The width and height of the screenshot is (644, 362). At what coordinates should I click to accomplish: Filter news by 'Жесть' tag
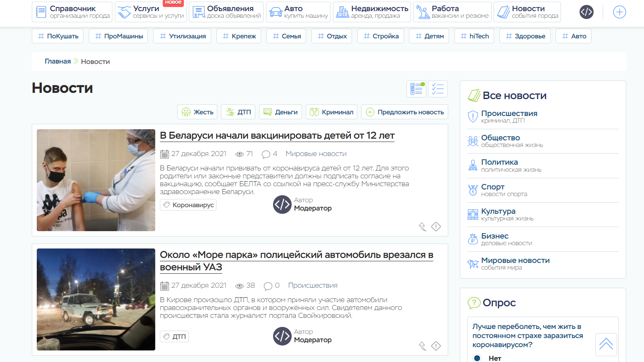tap(197, 112)
